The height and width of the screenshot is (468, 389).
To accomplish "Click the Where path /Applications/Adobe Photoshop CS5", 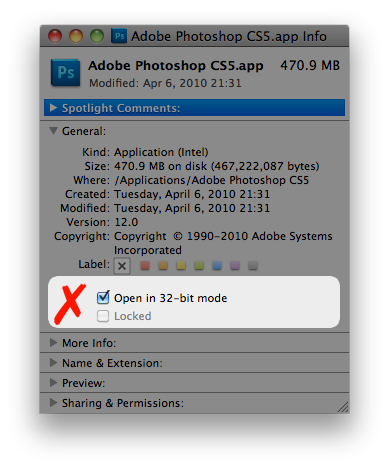I will pyautogui.click(x=212, y=180).
